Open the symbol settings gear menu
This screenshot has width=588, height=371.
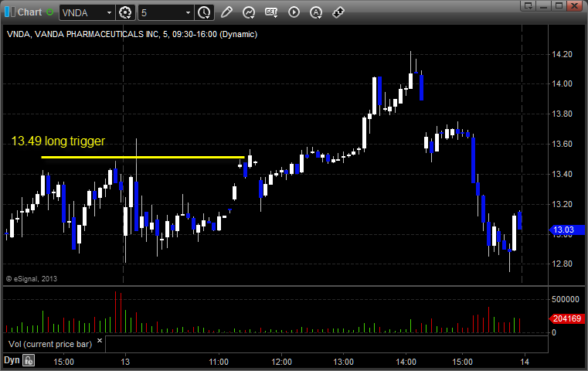[125, 13]
